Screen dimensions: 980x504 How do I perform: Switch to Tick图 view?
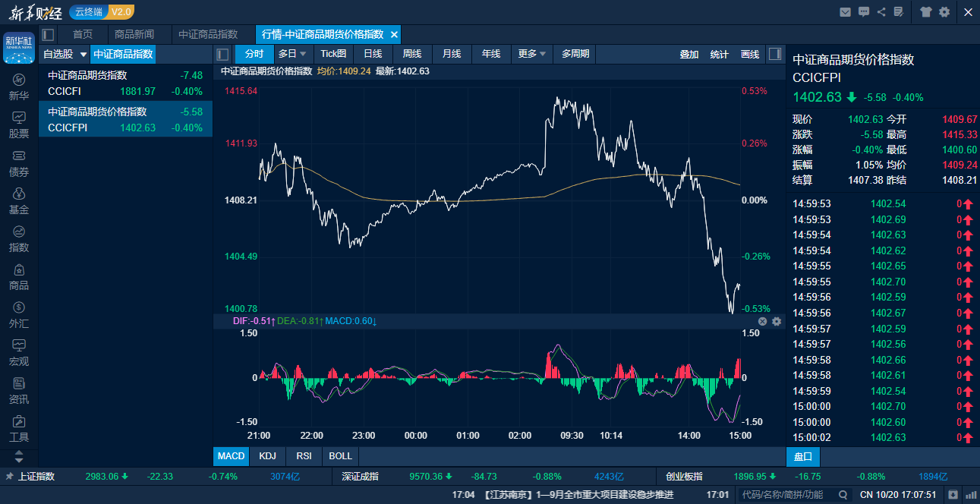point(333,54)
